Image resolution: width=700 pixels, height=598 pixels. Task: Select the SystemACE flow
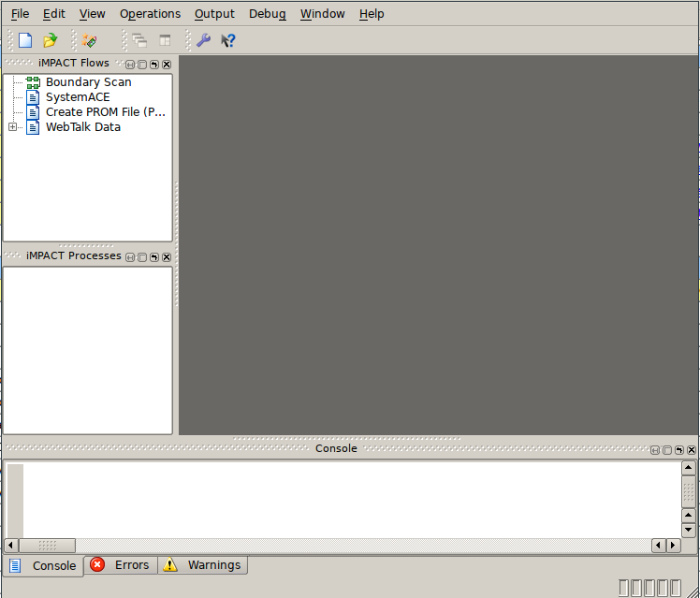click(x=77, y=97)
